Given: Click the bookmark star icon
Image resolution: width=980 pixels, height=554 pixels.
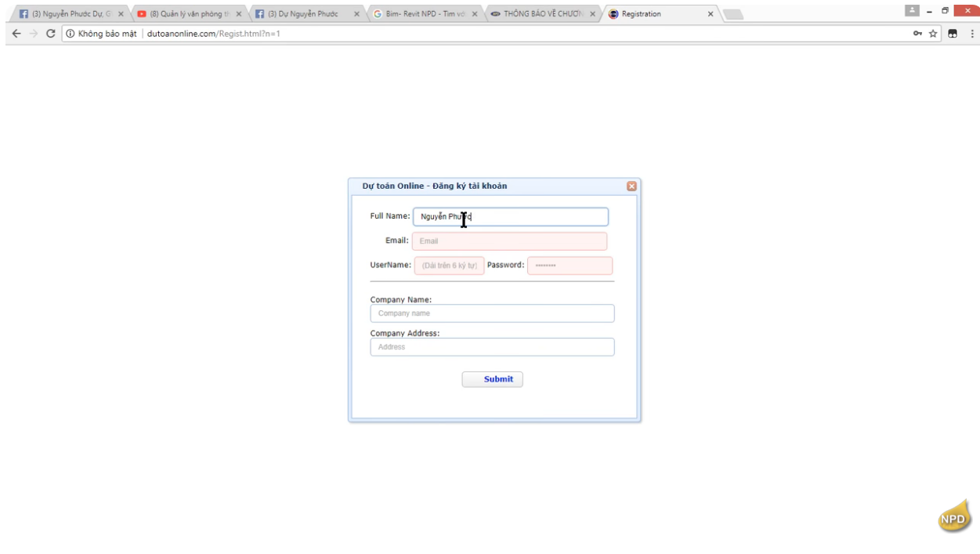Looking at the screenshot, I should (x=935, y=34).
